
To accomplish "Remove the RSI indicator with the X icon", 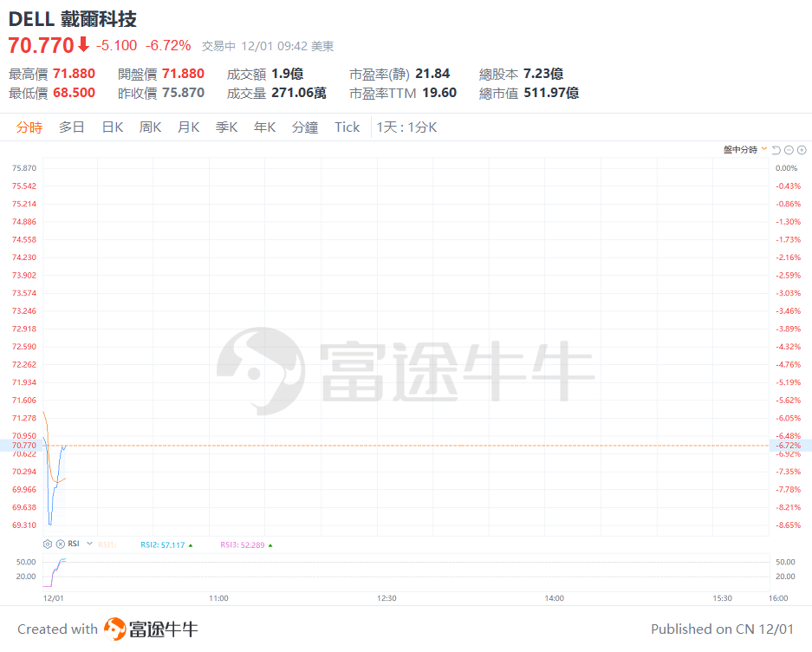I will (61, 544).
